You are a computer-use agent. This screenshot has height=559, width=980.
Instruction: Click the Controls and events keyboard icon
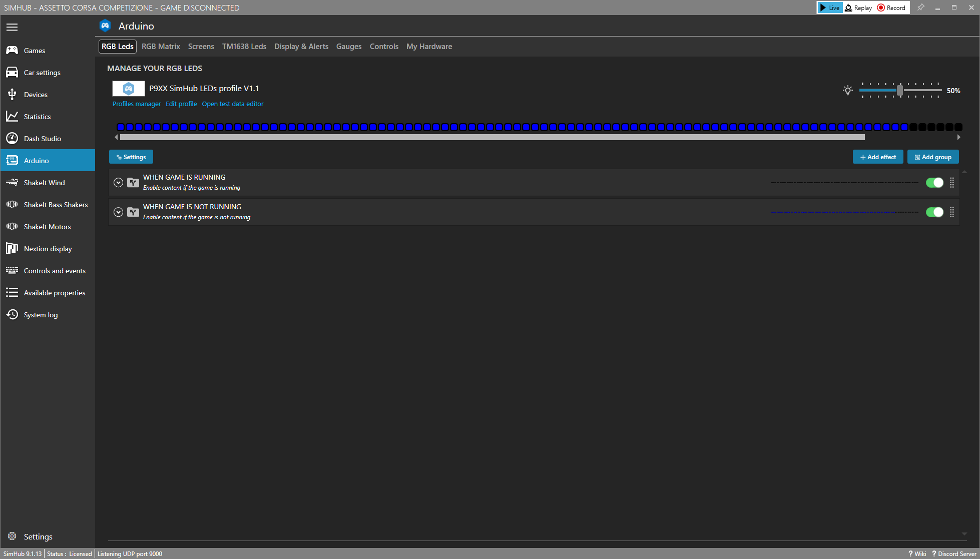[12, 270]
